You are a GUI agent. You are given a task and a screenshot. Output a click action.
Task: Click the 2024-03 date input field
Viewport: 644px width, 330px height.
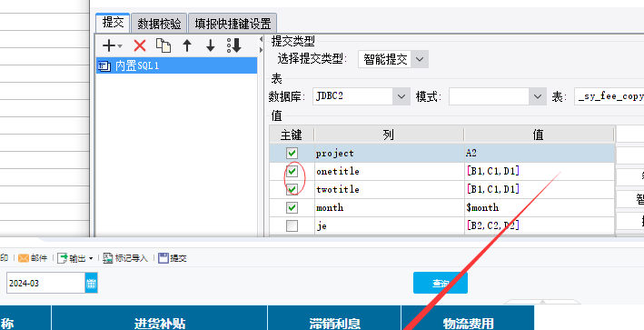click(x=45, y=283)
